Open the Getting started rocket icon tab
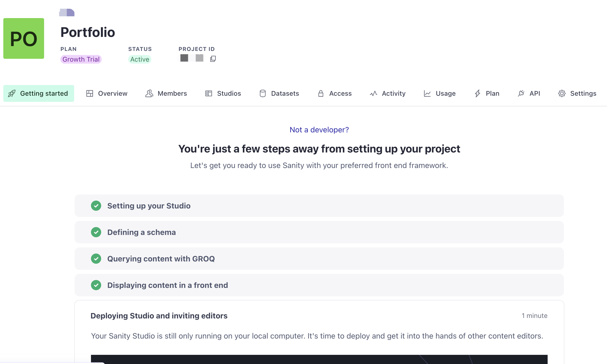The image size is (607, 364). (x=12, y=93)
